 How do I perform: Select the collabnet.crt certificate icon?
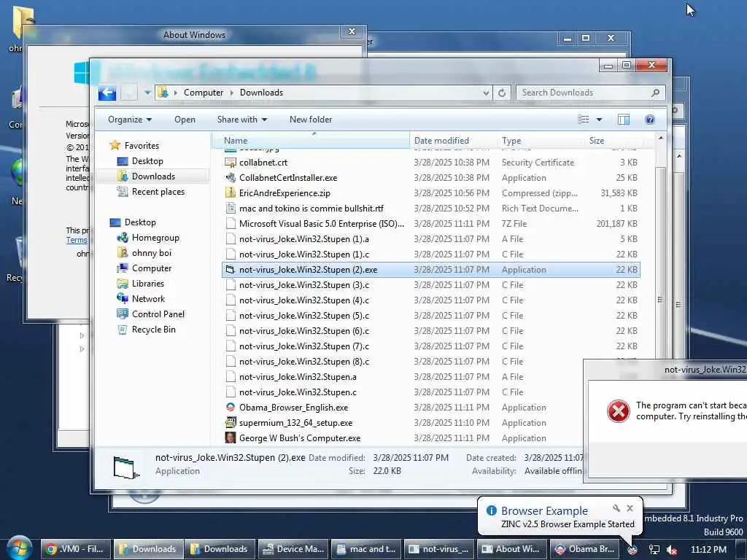point(231,163)
